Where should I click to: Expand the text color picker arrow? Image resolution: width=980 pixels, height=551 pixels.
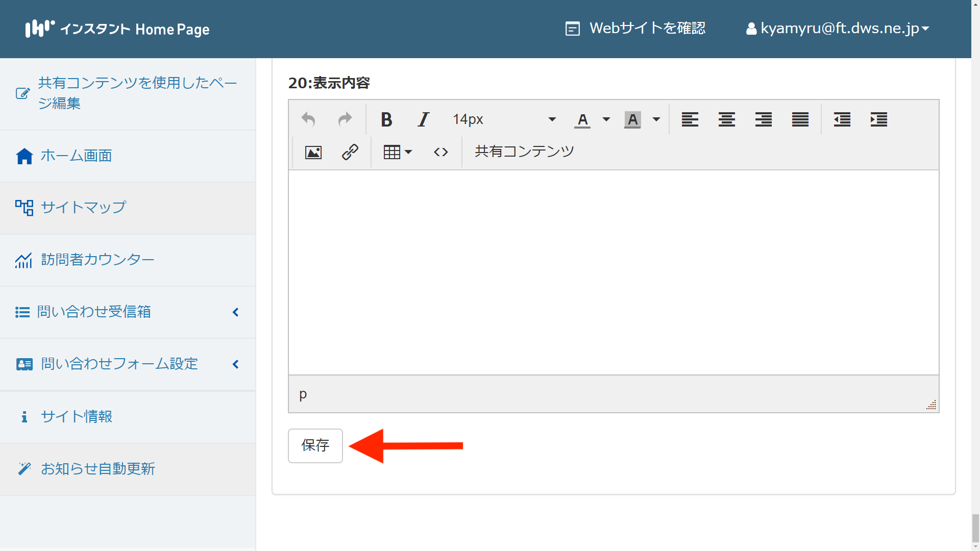coord(606,119)
